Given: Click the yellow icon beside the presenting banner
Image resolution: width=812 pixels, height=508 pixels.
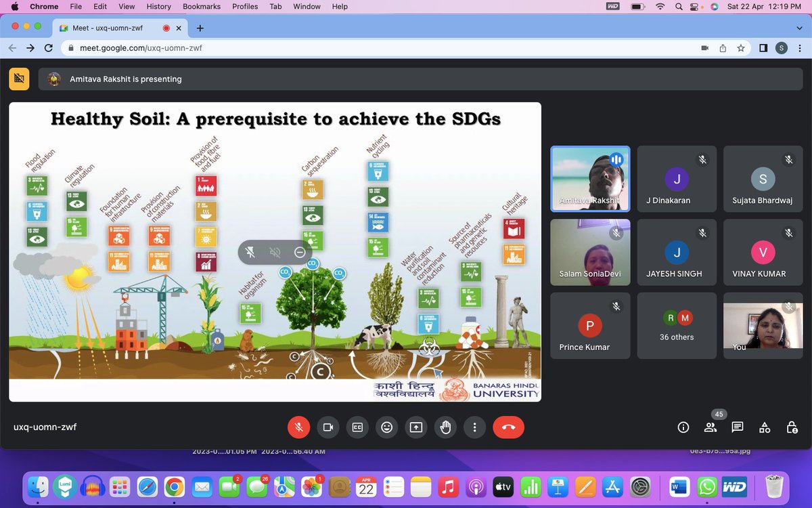Looking at the screenshot, I should coord(19,79).
